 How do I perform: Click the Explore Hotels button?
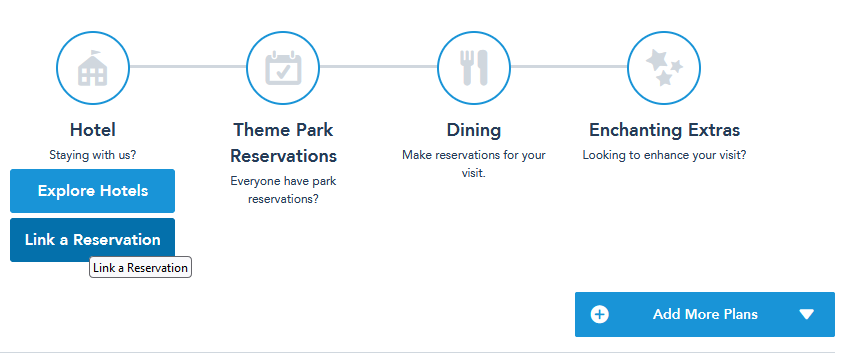(93, 191)
